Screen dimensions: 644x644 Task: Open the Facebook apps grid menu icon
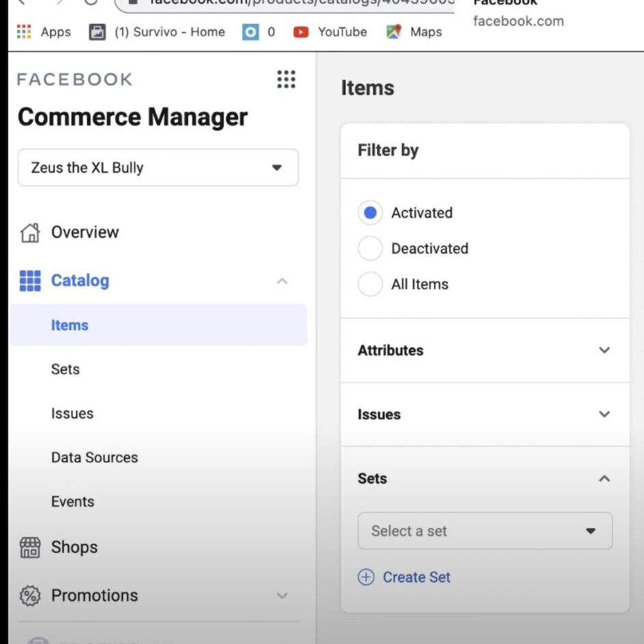coord(286,79)
